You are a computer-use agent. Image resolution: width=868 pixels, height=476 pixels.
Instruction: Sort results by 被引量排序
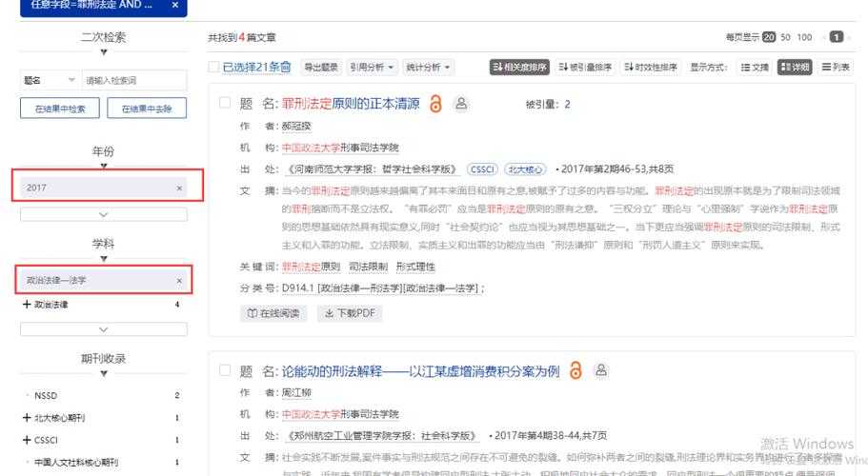(585, 68)
